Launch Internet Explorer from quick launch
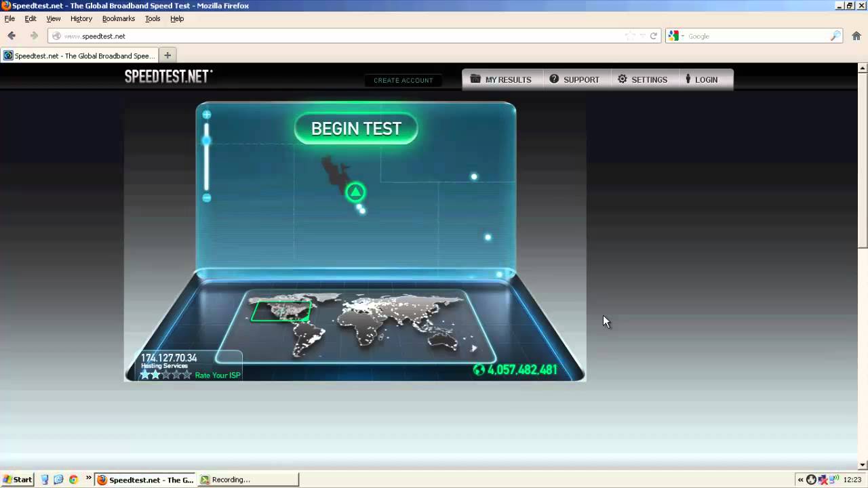Screen dimensions: 868x488 tap(58, 479)
